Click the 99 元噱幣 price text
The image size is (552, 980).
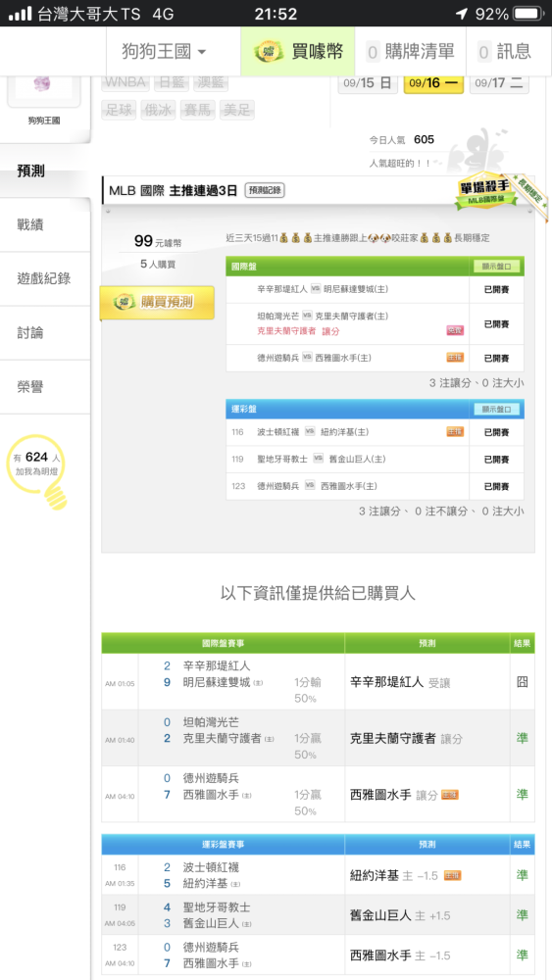[x=158, y=241]
